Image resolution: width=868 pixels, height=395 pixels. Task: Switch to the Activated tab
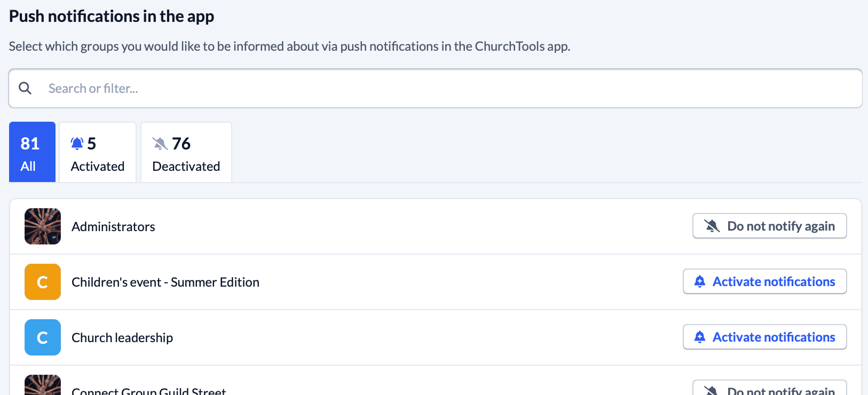(x=98, y=152)
